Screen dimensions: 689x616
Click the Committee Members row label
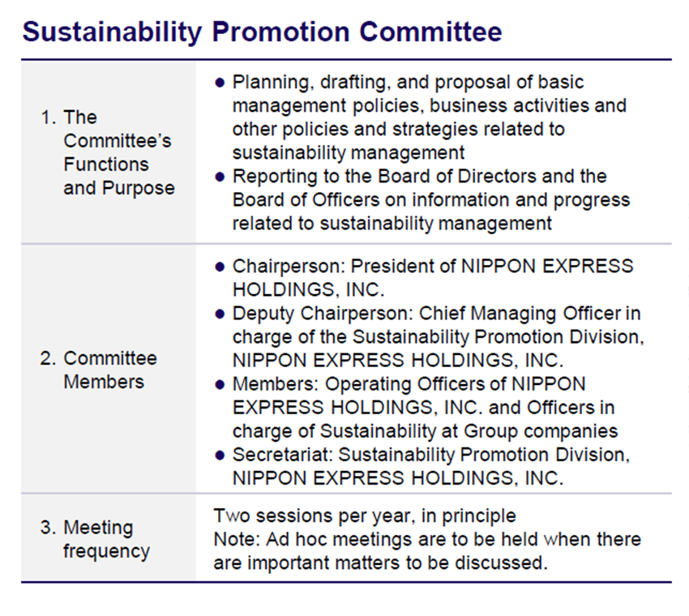click(x=98, y=370)
